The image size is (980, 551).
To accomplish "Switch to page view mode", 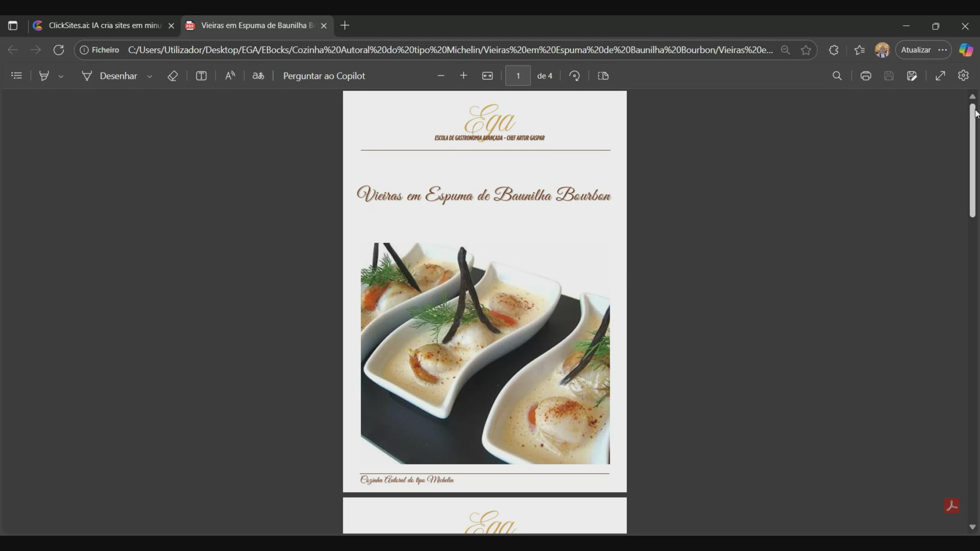I will click(x=603, y=76).
